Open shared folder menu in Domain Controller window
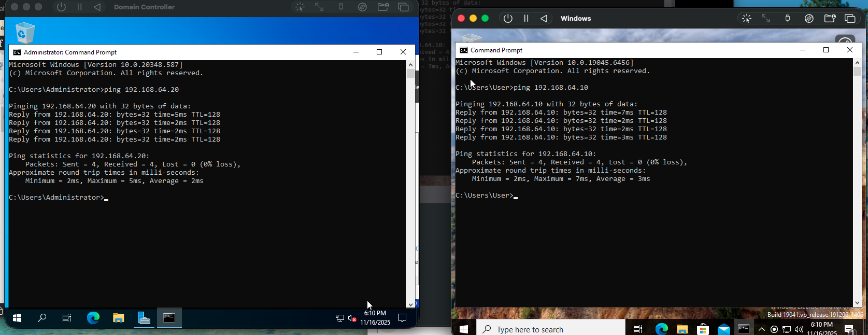Image resolution: width=868 pixels, height=335 pixels. click(x=383, y=7)
